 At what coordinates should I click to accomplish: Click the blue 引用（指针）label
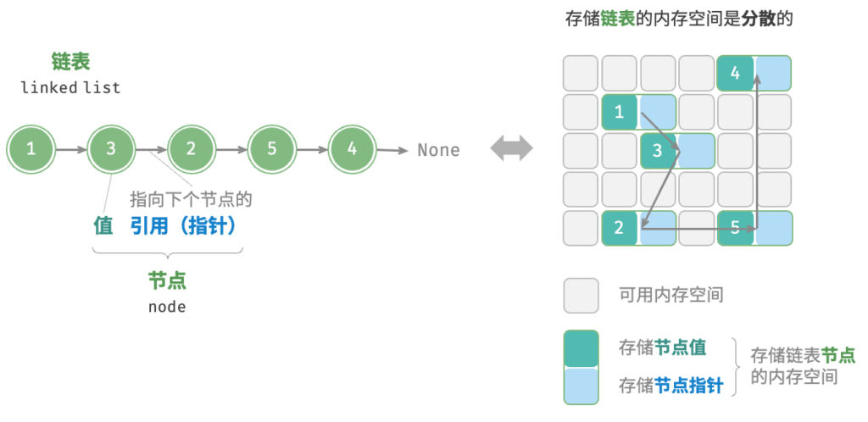[184, 225]
